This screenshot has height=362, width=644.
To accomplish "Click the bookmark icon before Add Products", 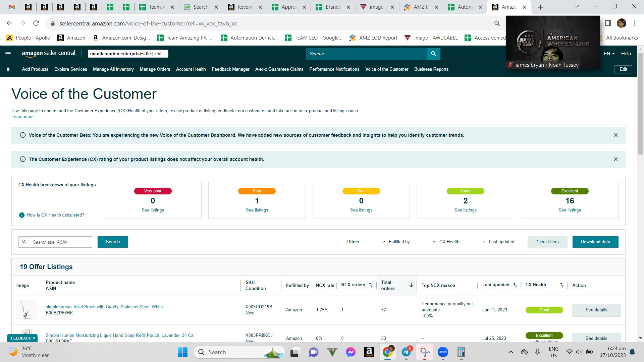I will tap(8, 69).
